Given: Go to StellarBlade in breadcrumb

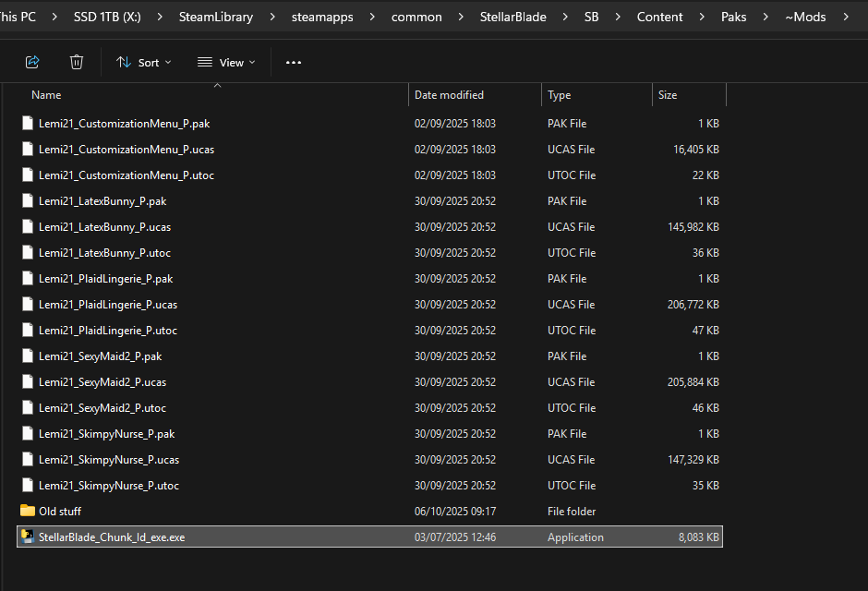Looking at the screenshot, I should pos(513,17).
